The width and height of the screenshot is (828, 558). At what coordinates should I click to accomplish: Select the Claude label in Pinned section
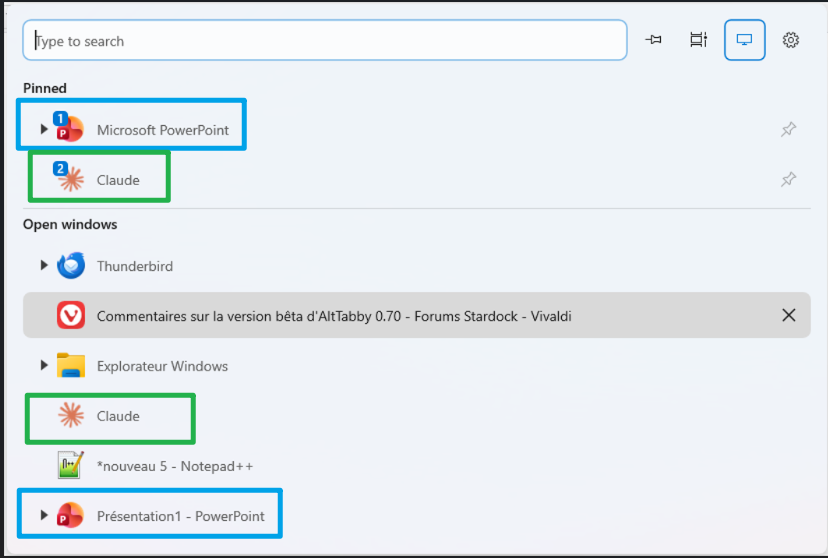point(118,180)
